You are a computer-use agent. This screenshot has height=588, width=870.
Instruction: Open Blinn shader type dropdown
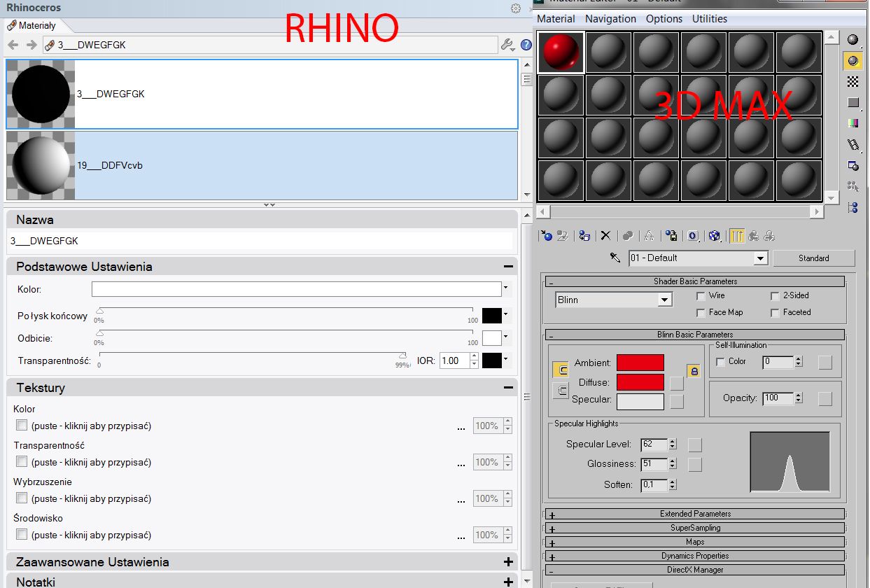pos(665,300)
